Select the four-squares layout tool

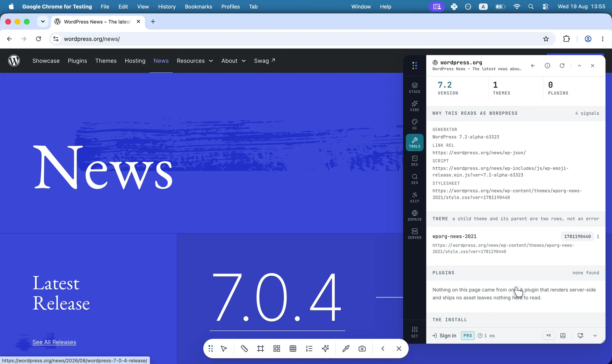(277, 348)
